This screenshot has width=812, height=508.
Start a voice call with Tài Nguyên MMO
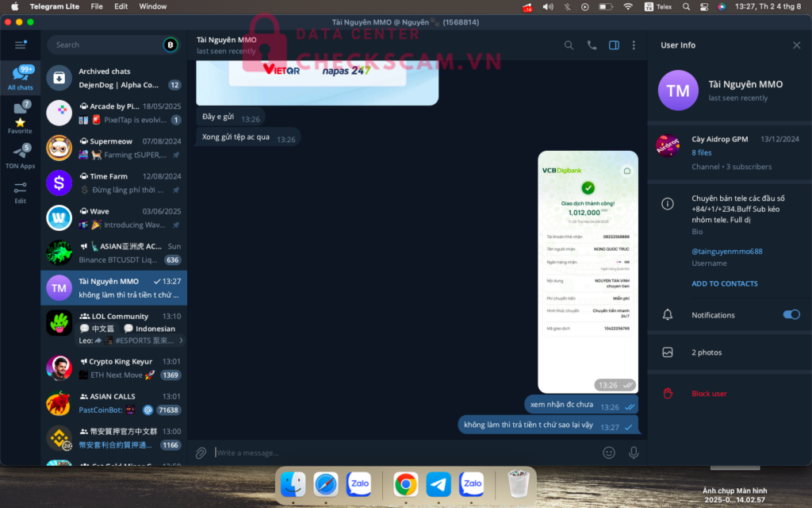click(592, 45)
